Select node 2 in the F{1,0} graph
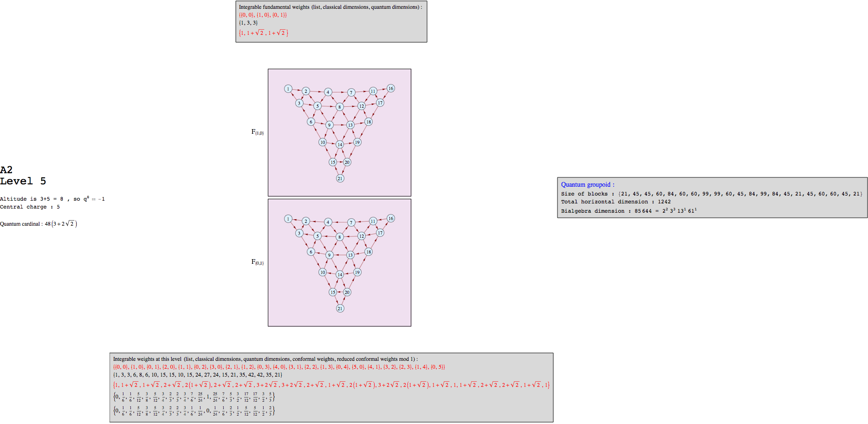Image resolution: width=868 pixels, height=424 pixels. 306,91
